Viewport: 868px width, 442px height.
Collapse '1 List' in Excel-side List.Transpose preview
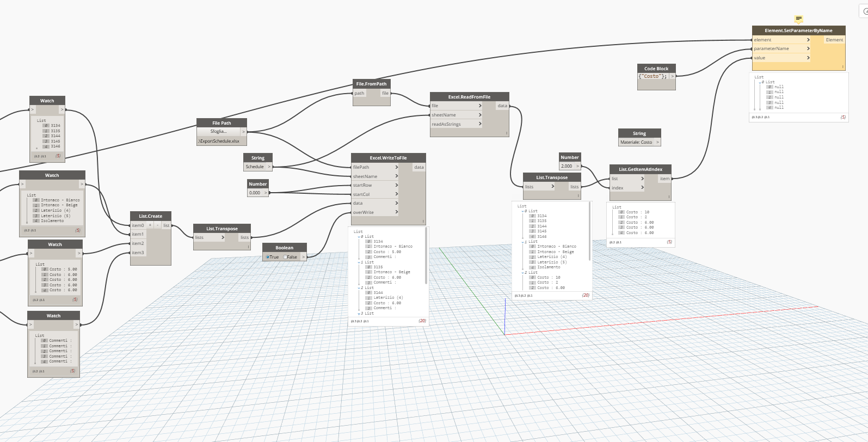point(523,242)
